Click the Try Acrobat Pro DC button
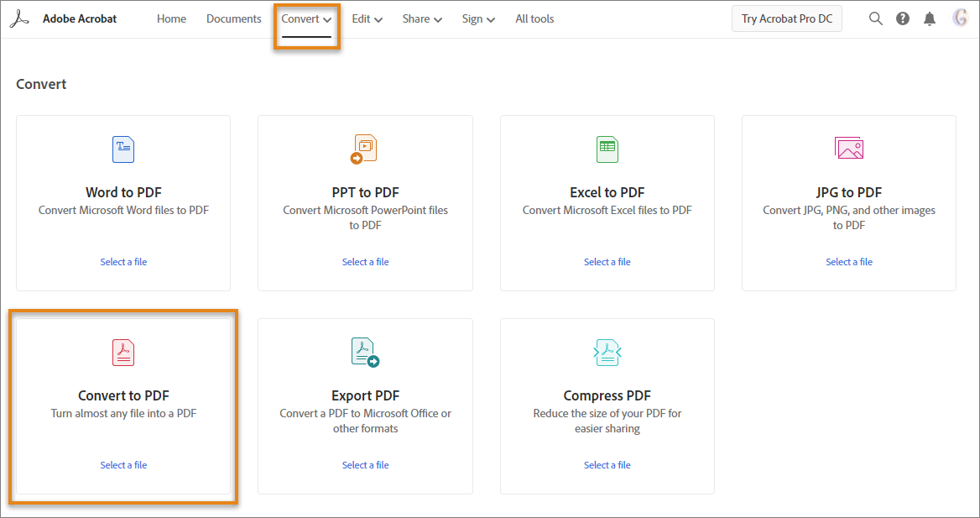The height and width of the screenshot is (518, 980). tap(786, 18)
